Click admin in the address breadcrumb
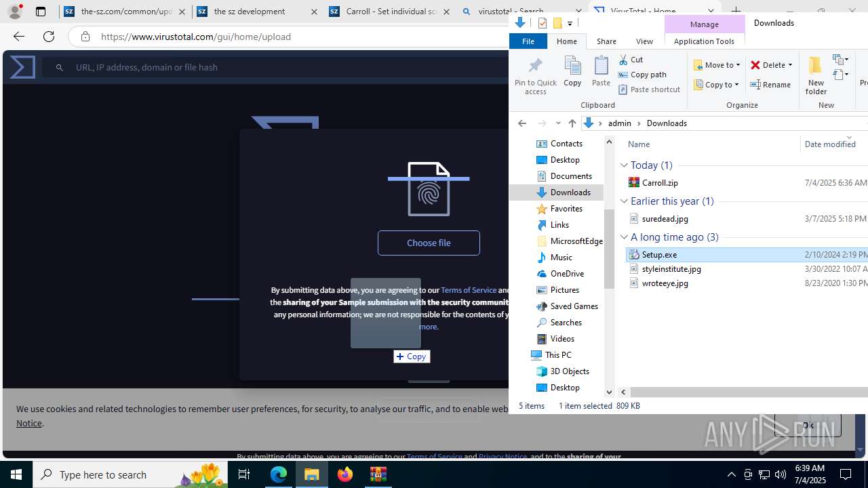The image size is (868, 488). click(x=619, y=123)
